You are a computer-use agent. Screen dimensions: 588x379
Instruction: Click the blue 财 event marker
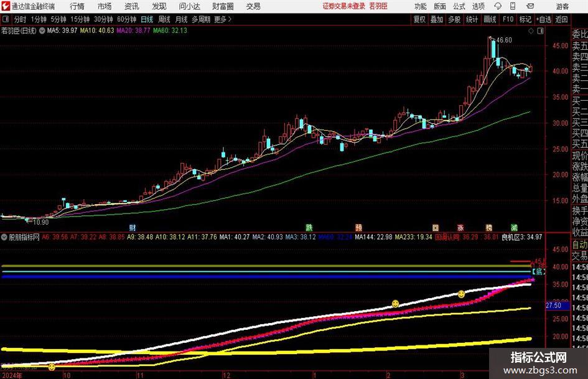click(x=132, y=227)
